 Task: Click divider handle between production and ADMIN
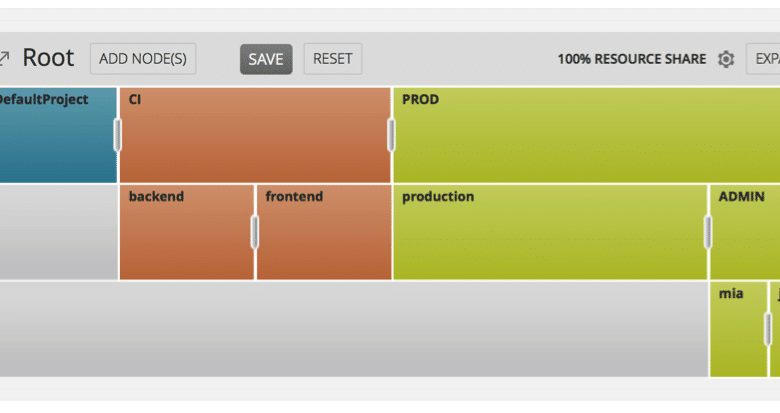pos(708,232)
